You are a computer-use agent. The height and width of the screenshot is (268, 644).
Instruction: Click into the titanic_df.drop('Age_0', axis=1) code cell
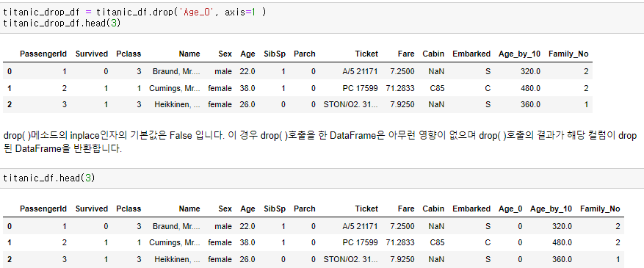pyautogui.click(x=322, y=18)
